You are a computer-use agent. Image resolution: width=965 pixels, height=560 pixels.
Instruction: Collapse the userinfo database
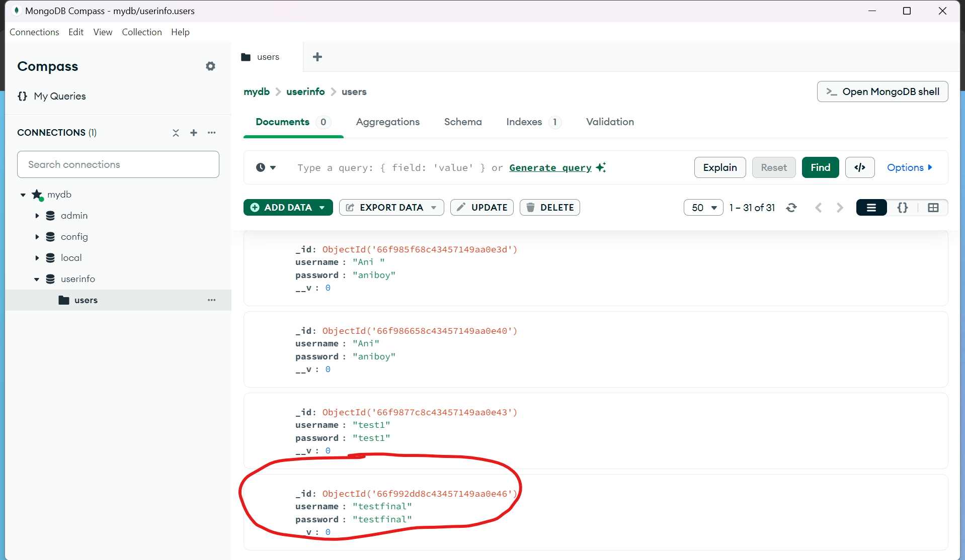coord(37,279)
